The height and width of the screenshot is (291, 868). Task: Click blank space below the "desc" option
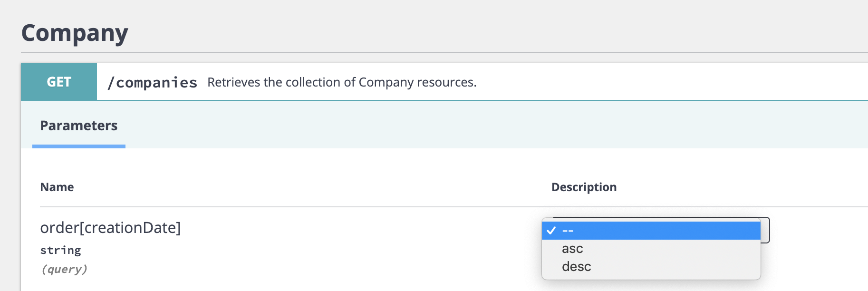pos(665,276)
